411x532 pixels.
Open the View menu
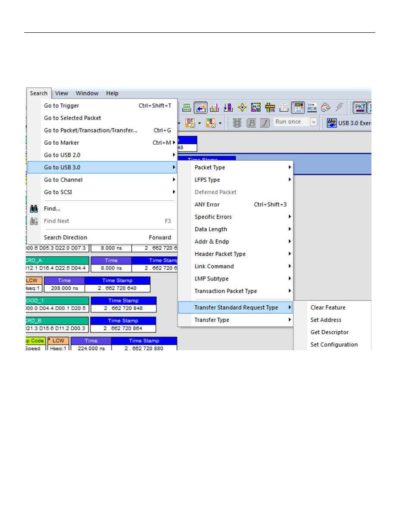click(62, 93)
